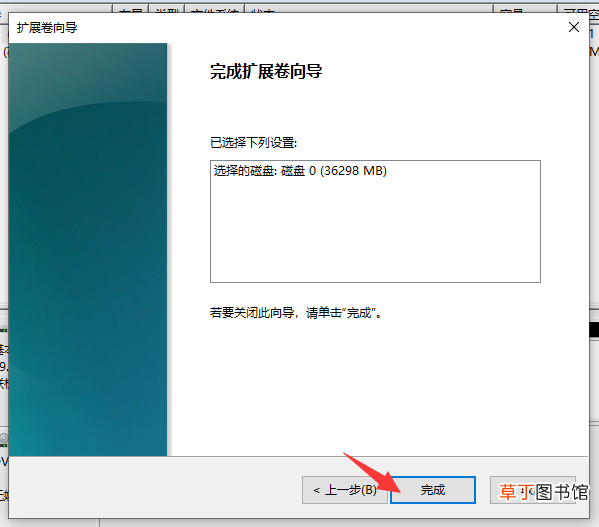Go back with the 上一步(B) button

(345, 490)
